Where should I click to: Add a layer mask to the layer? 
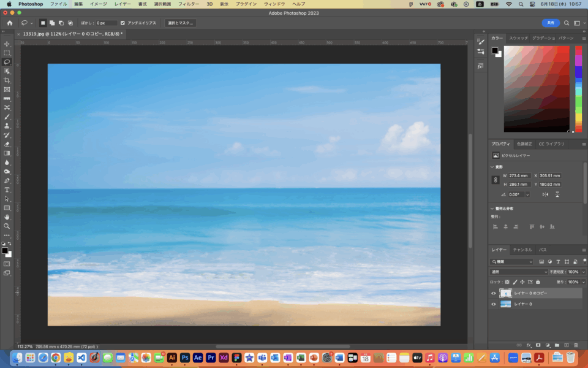coord(538,345)
